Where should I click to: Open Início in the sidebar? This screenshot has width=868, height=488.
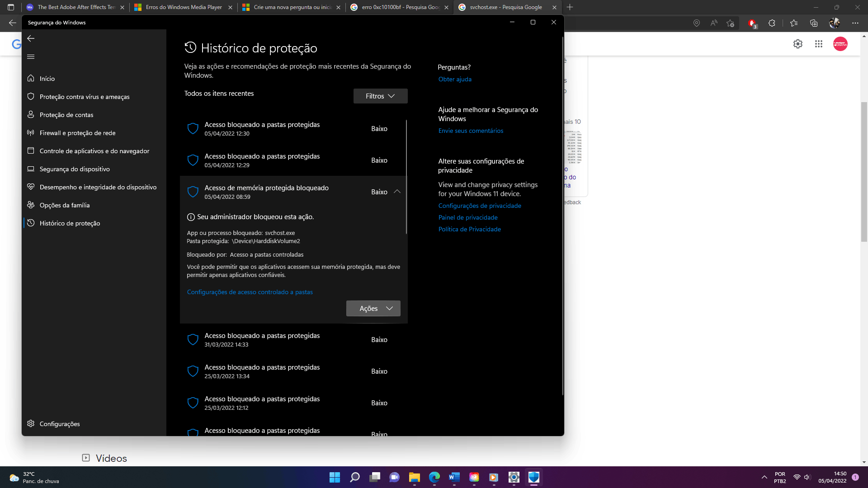pyautogui.click(x=94, y=79)
